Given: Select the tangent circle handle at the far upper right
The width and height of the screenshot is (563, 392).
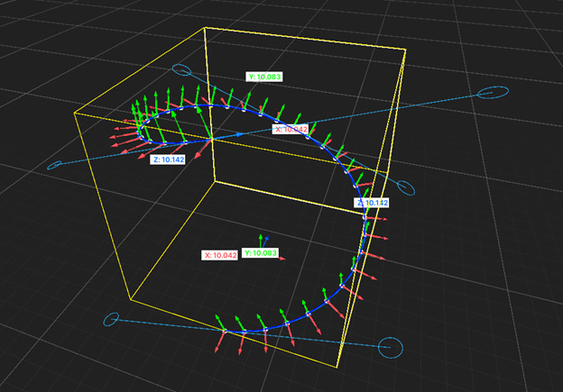Looking at the screenshot, I should point(493,93).
